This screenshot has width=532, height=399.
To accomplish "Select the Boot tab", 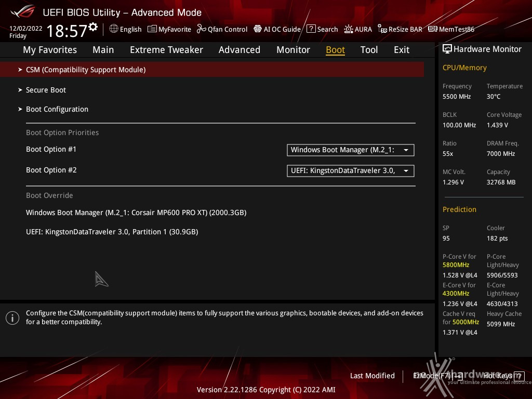I will tap(335, 50).
